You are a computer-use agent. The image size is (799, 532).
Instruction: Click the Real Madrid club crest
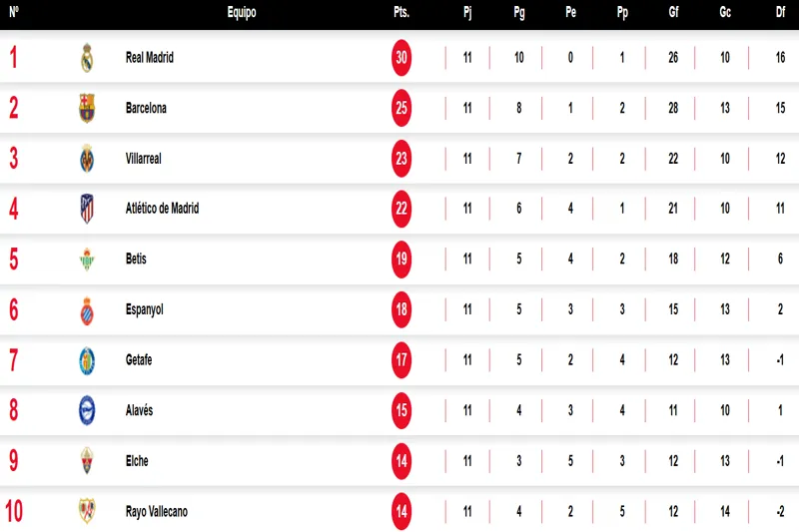click(87, 58)
